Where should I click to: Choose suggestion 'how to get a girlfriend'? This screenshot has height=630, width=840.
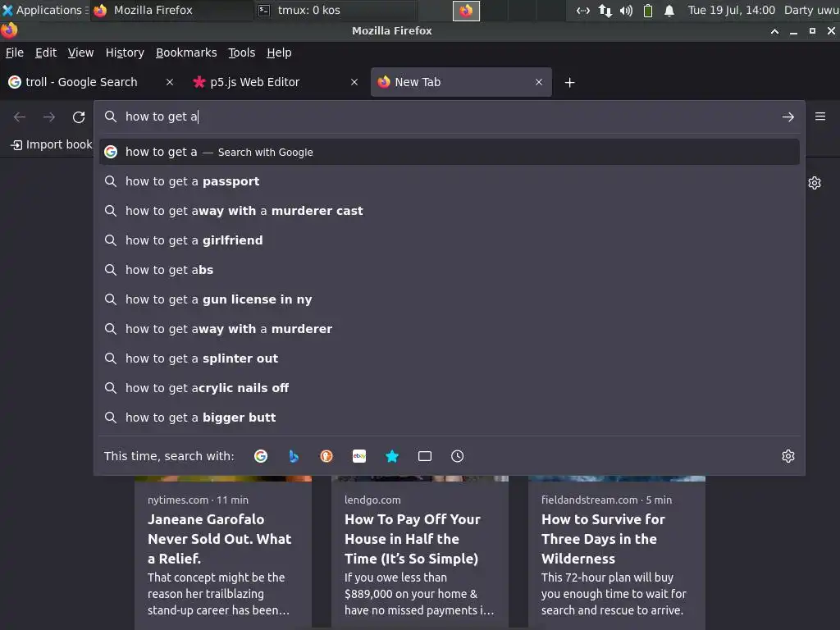tap(449, 240)
